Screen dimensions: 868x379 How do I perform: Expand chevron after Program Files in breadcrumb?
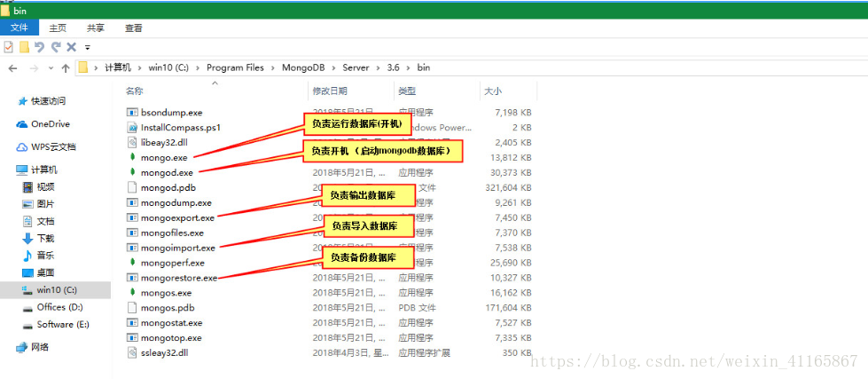coord(273,67)
